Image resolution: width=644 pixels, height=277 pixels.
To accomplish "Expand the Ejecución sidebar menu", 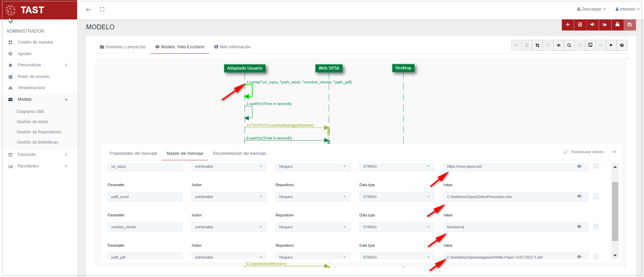I will point(37,154).
